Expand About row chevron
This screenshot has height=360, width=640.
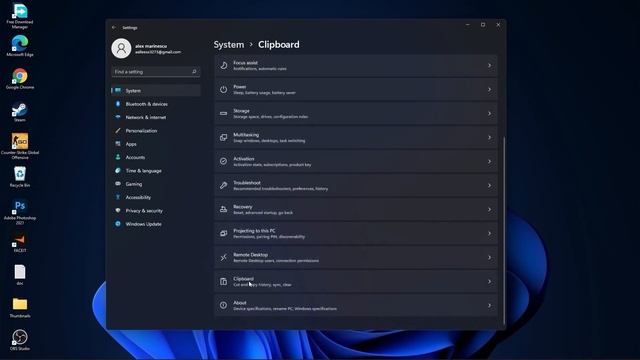[x=489, y=305]
